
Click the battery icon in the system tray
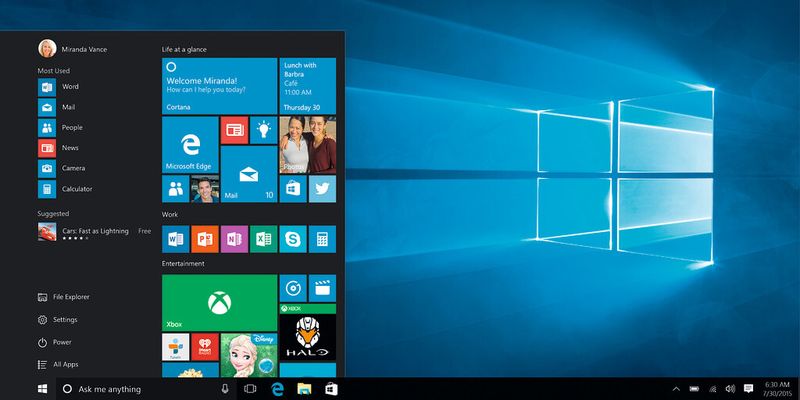click(694, 389)
